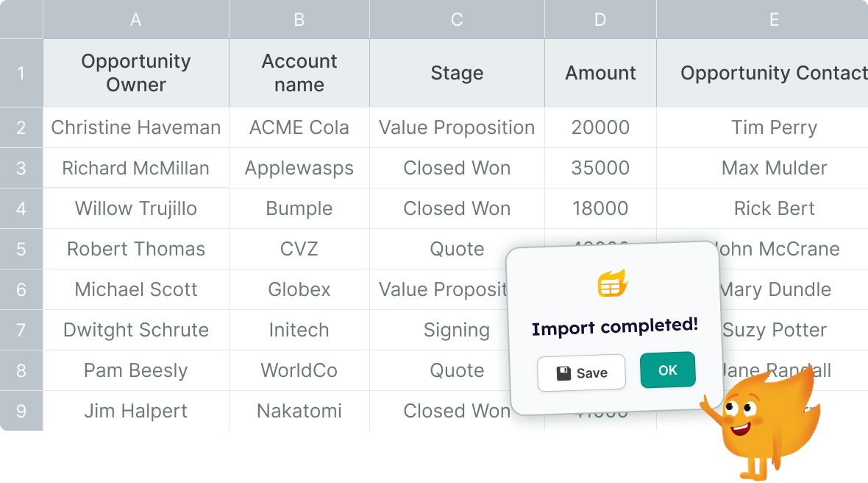
Task: Click the floppy disk Save icon
Action: click(x=564, y=373)
